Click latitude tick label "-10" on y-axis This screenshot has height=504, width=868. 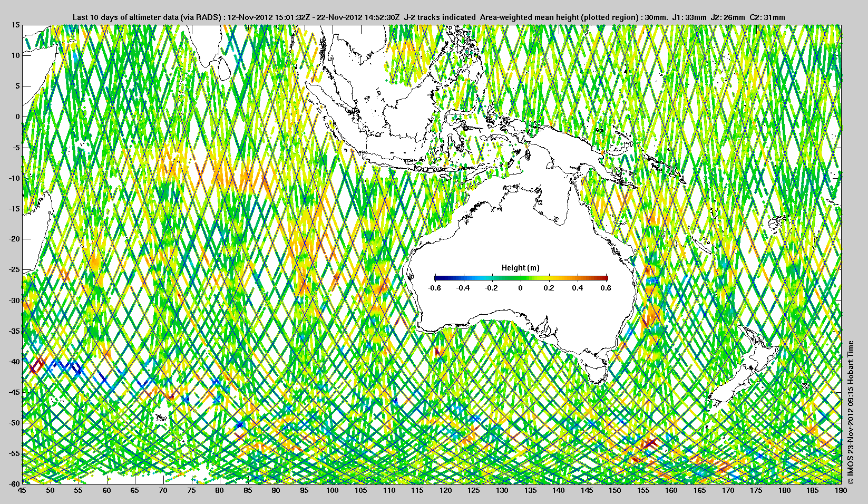pos(14,178)
